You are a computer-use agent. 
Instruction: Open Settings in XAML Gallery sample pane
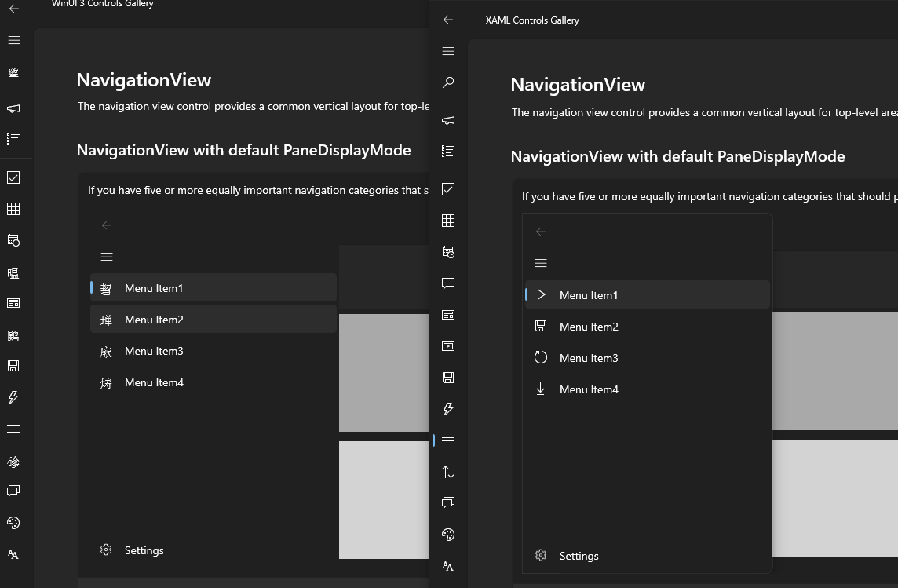click(647, 556)
